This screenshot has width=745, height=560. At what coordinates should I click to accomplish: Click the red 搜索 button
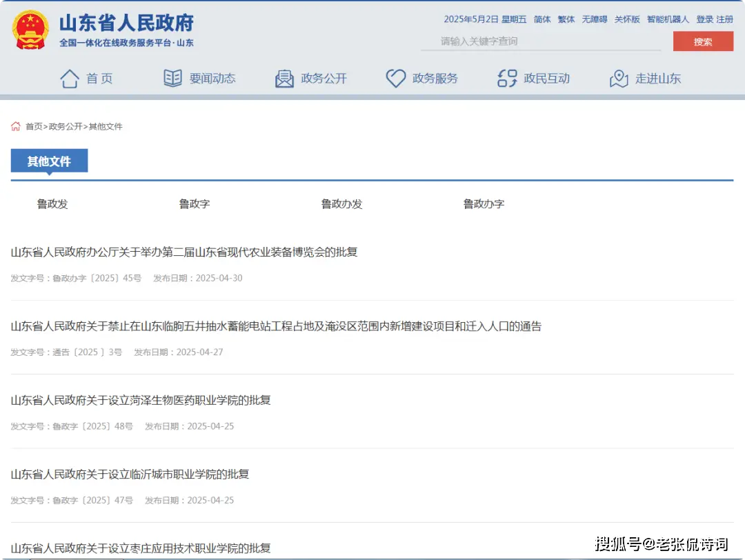coord(703,41)
